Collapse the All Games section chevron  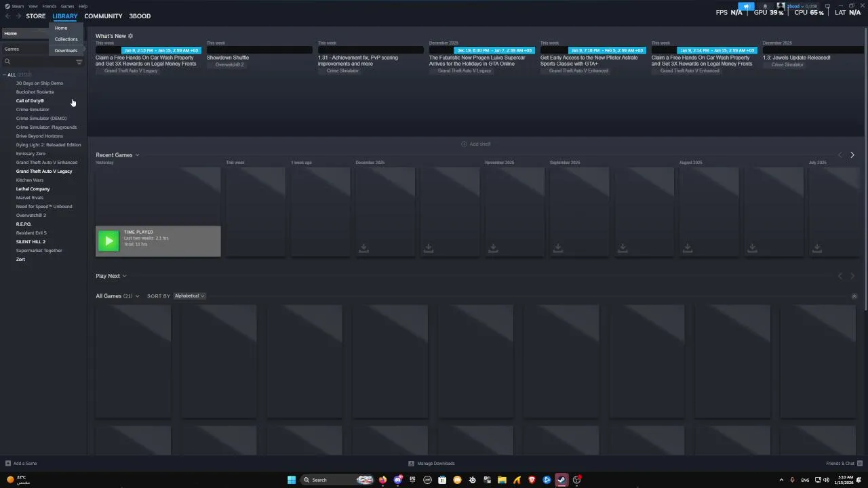(854, 296)
